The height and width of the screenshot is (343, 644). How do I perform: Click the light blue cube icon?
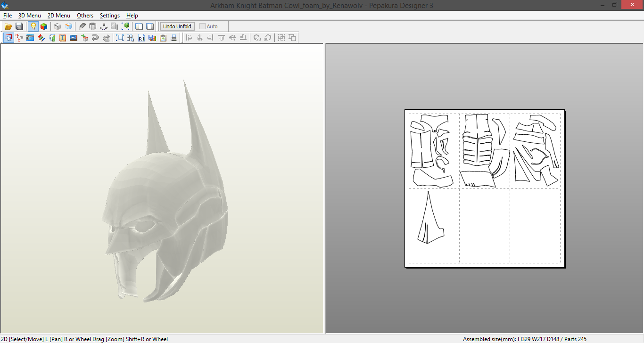pos(69,26)
